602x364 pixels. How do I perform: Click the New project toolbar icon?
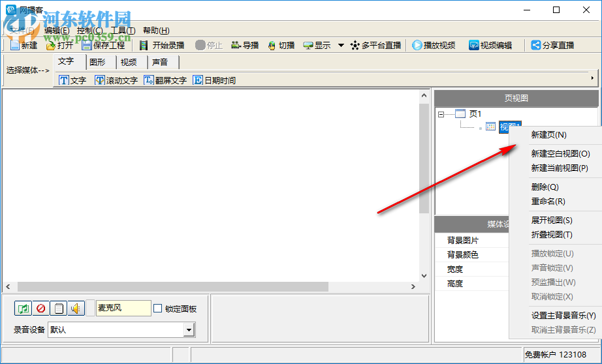point(14,45)
